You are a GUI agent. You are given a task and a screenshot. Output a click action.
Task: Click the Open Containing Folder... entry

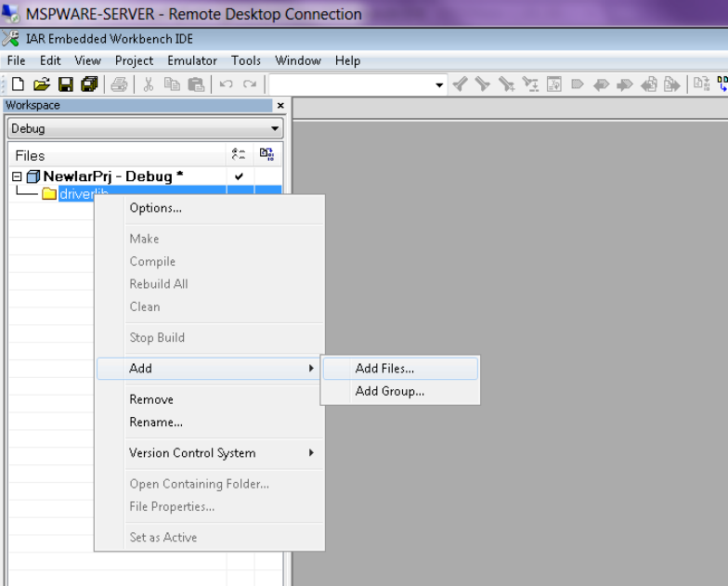click(209, 484)
